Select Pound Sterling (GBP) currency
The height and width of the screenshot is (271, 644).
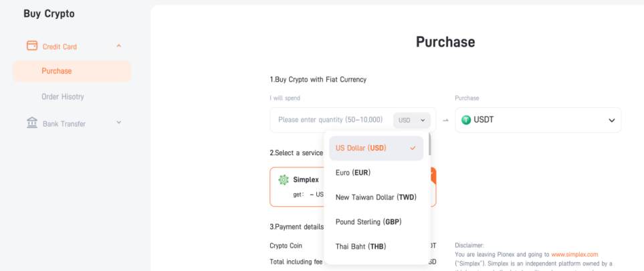click(x=377, y=222)
